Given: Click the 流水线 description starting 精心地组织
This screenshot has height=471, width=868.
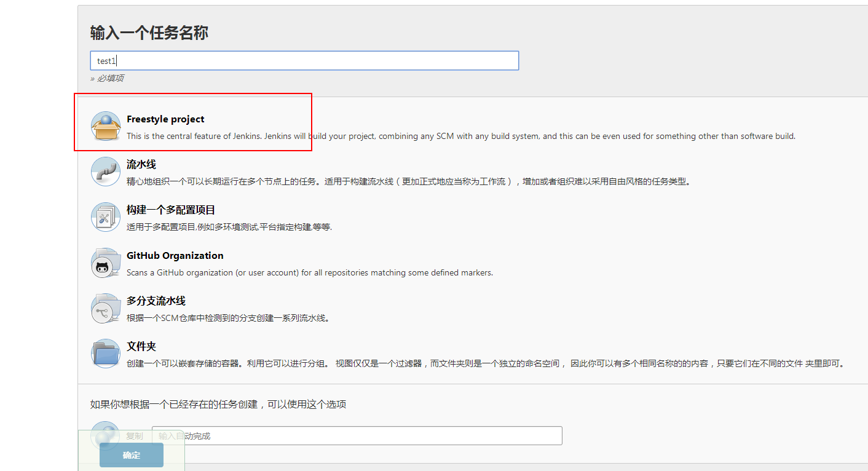Looking at the screenshot, I should tap(409, 181).
